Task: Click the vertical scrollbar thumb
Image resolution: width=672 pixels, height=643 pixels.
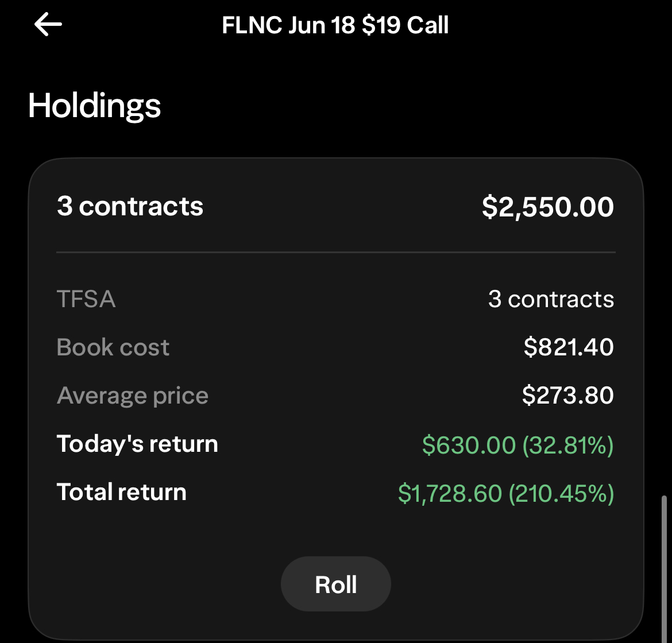Action: 664,568
